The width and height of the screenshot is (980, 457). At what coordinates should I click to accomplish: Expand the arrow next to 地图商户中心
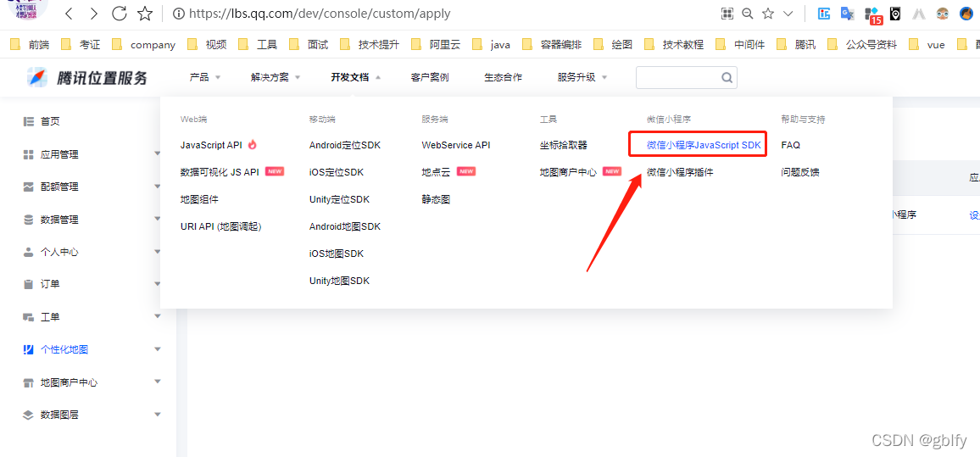[158, 381]
